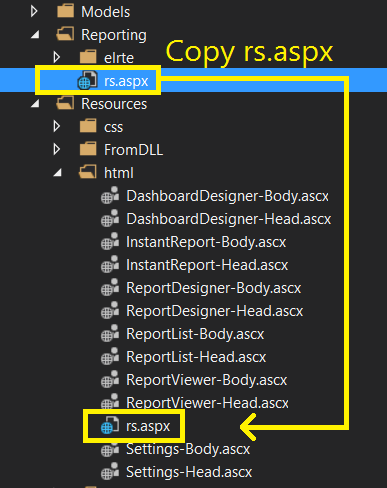Viewport: 387px width, 488px height.
Task: Select rs.aspx file name in html folder
Action: coord(148,426)
